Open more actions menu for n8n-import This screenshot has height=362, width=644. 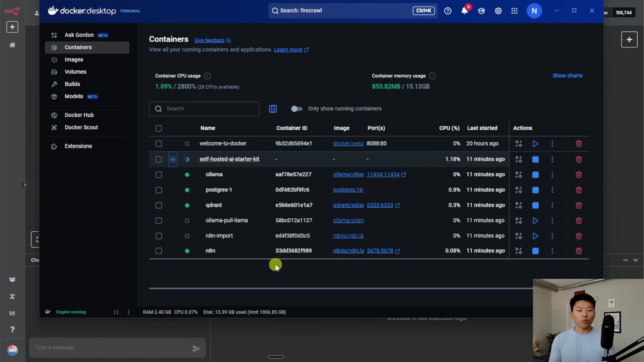[552, 236]
